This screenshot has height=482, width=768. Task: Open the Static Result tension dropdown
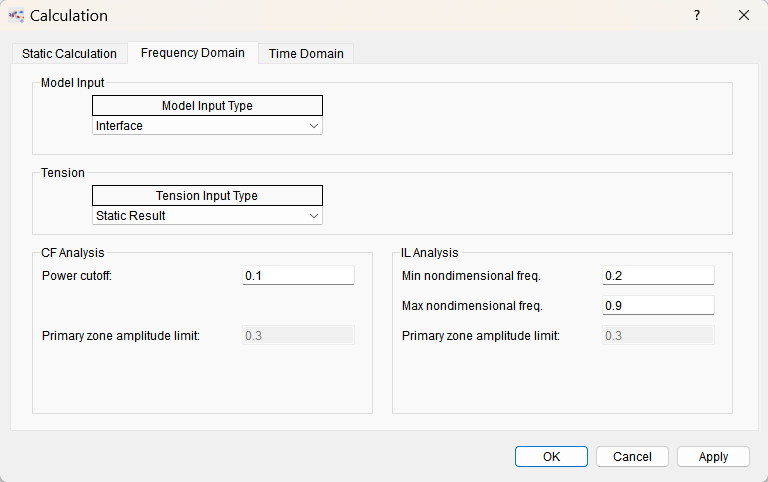(x=207, y=216)
